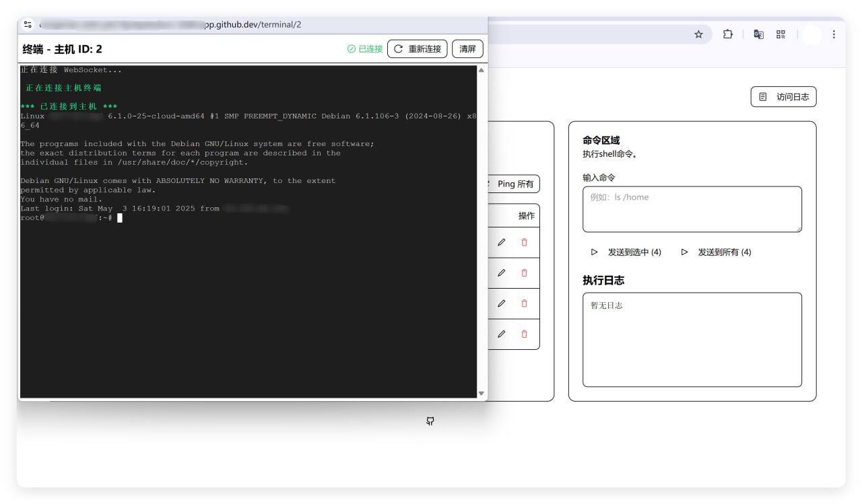Click the 执行日志 heading
862x504 pixels.
(603, 281)
